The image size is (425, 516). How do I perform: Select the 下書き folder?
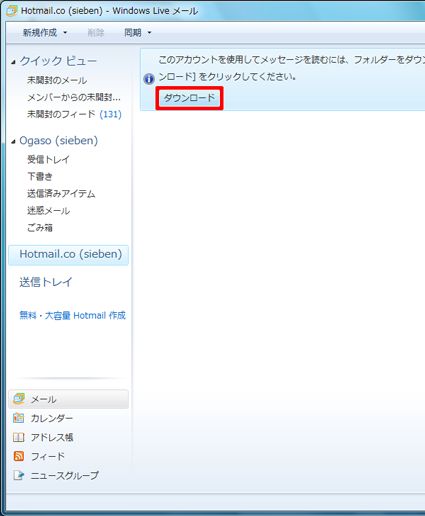(40, 176)
